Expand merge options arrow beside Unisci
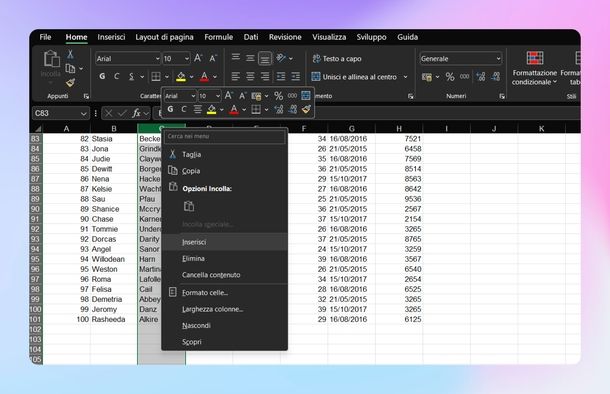610x394 pixels. 405,77
